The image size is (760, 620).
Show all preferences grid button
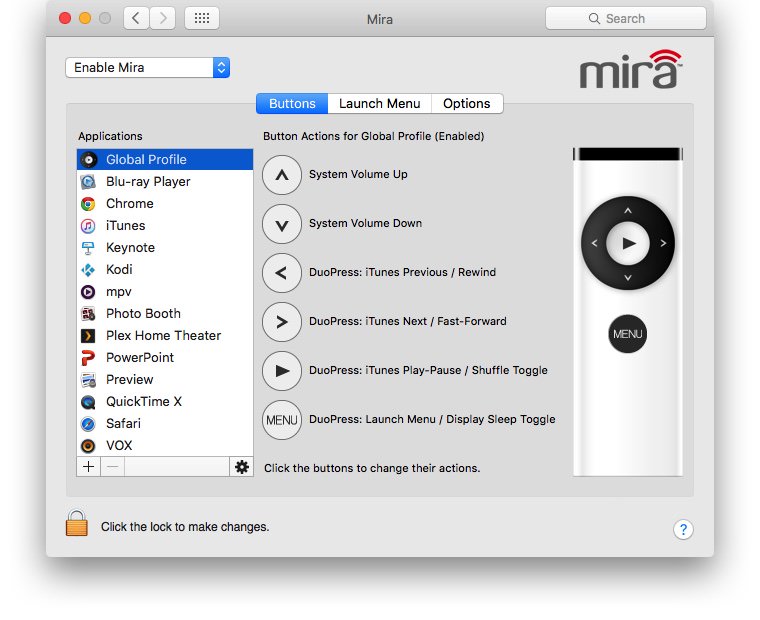click(202, 18)
